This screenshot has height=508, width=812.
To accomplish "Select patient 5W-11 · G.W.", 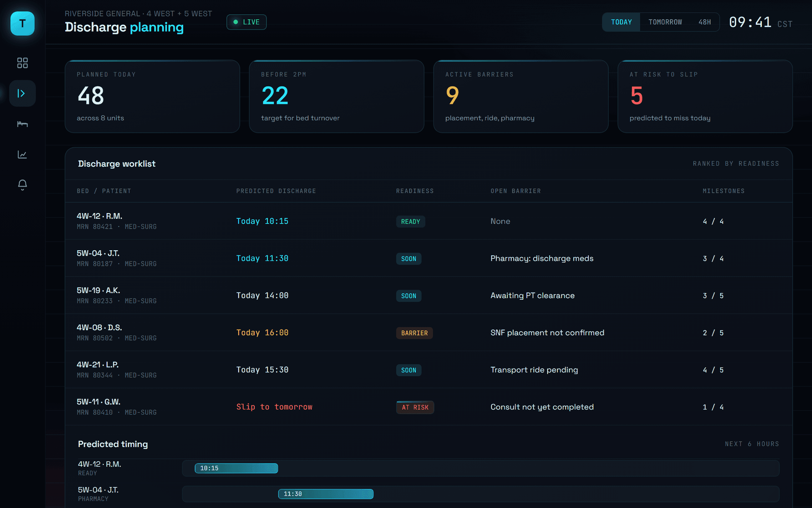I will 99,402.
